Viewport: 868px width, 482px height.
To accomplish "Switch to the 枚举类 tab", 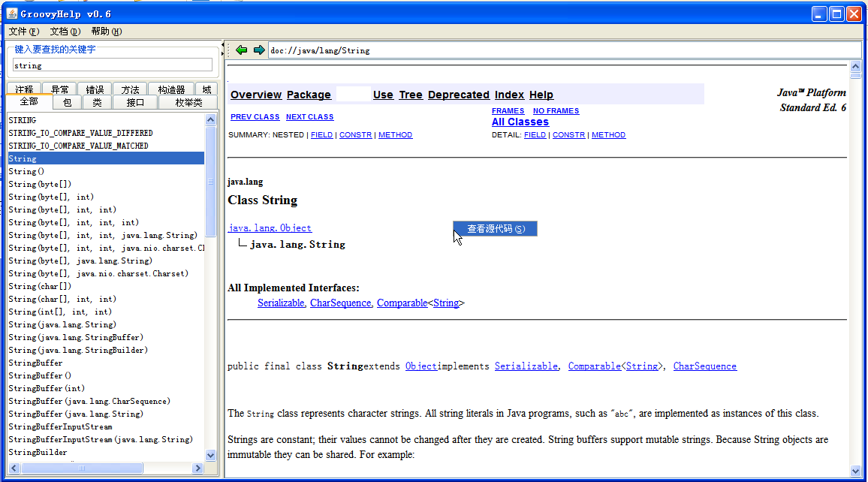I will [188, 102].
